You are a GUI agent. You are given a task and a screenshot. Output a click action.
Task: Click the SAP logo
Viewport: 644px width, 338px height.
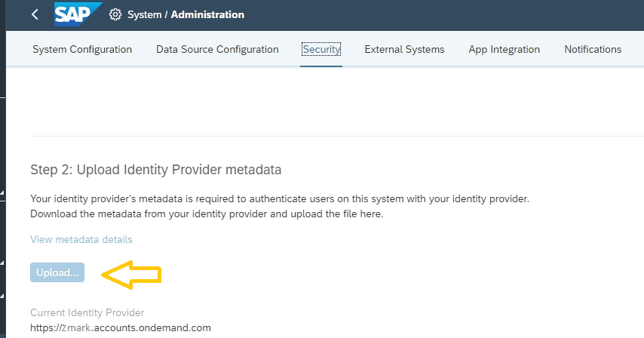coord(78,14)
